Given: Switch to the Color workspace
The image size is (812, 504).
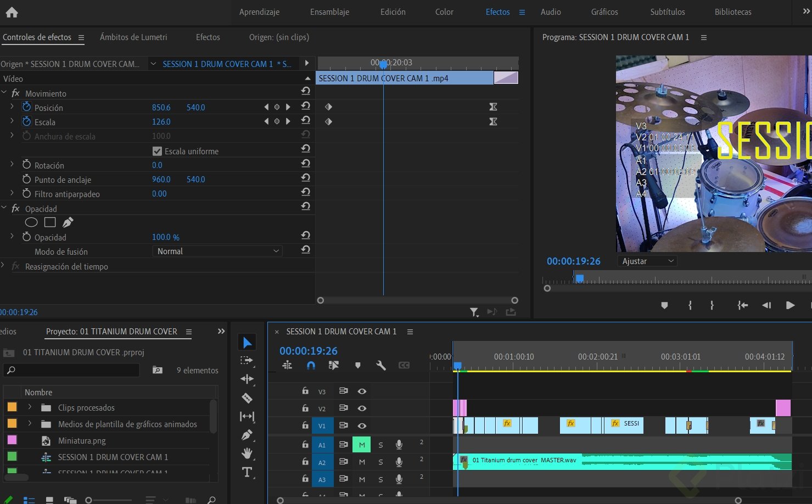Looking at the screenshot, I should point(444,12).
